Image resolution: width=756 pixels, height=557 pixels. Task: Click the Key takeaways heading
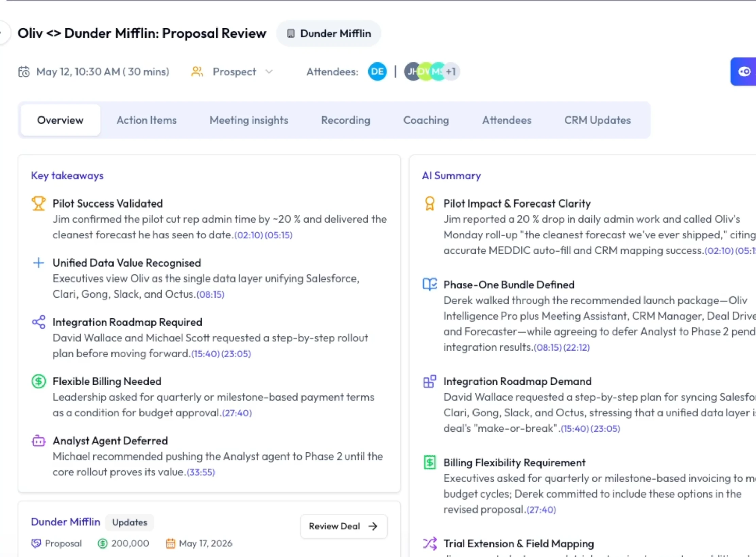click(67, 176)
